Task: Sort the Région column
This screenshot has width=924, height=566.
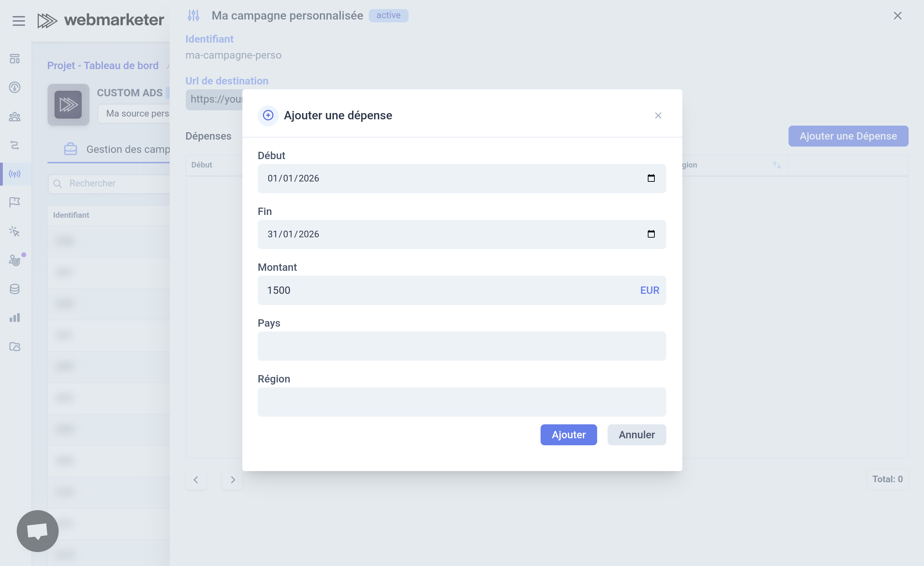Action: click(777, 165)
